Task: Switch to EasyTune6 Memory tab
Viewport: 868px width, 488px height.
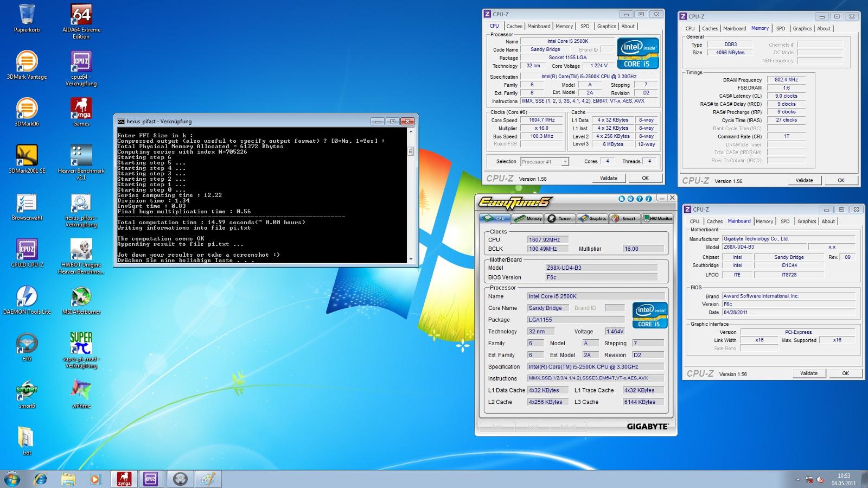Action: (x=528, y=218)
